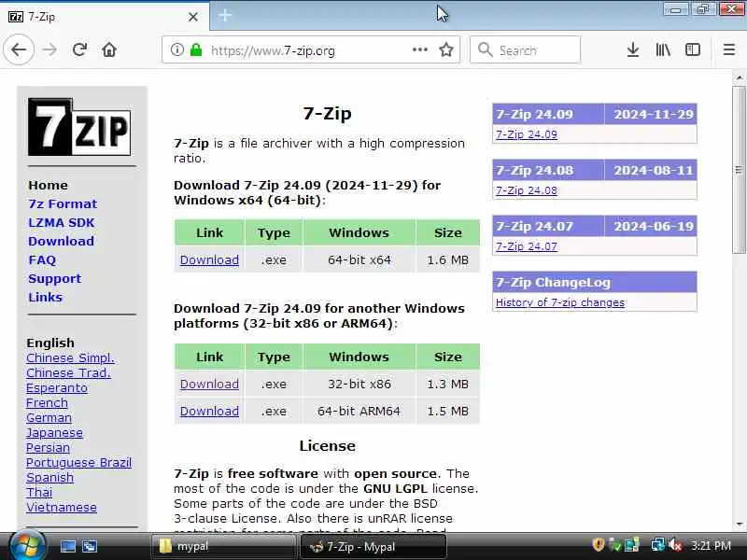Switch language to Esperanto

pos(57,388)
